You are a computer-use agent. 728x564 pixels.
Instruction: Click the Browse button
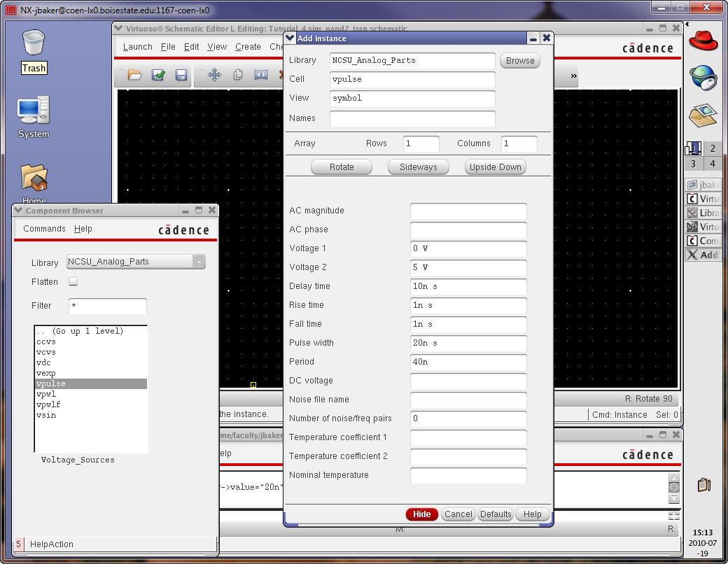pos(520,61)
